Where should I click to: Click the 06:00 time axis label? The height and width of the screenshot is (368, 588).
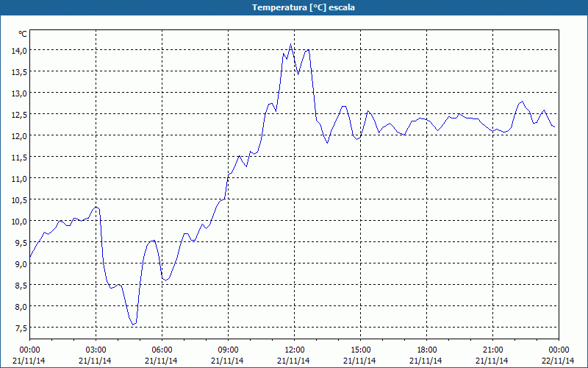[x=162, y=350]
